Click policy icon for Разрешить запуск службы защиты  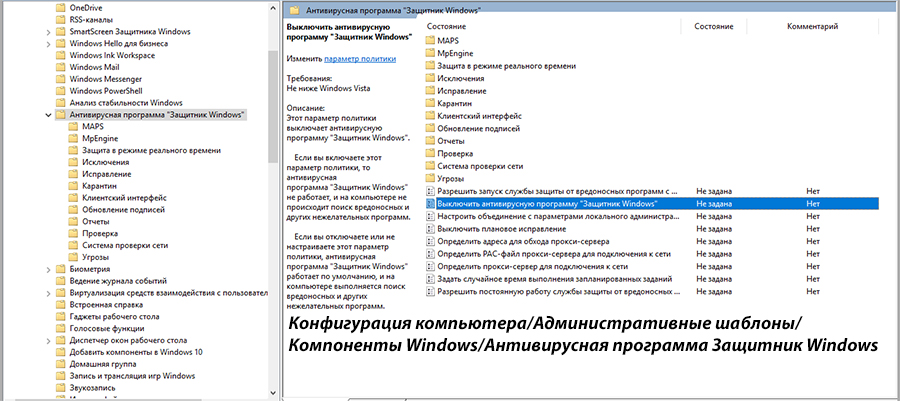click(x=430, y=191)
